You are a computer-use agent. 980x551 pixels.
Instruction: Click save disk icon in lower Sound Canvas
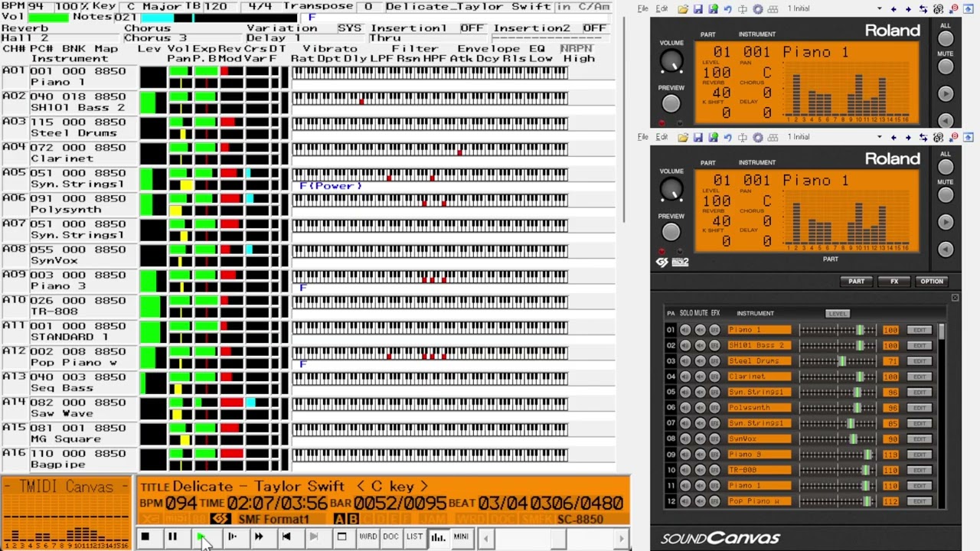(697, 137)
